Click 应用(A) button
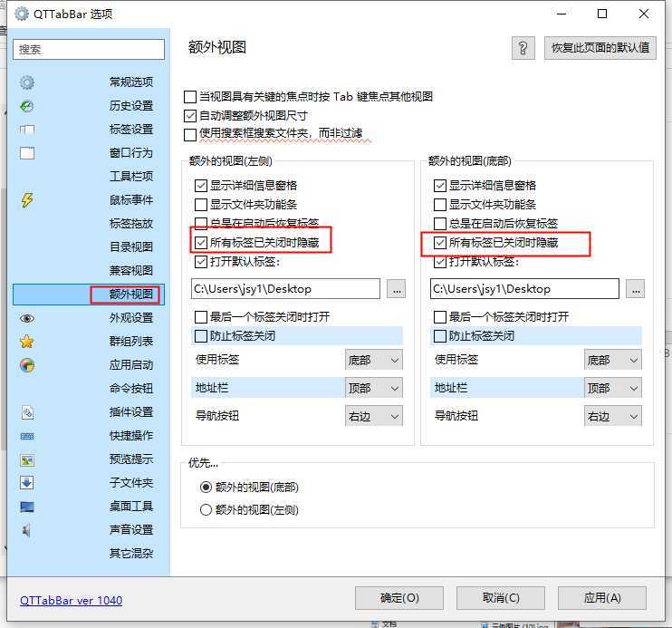Viewport: 672px width, 628px height. point(602,598)
